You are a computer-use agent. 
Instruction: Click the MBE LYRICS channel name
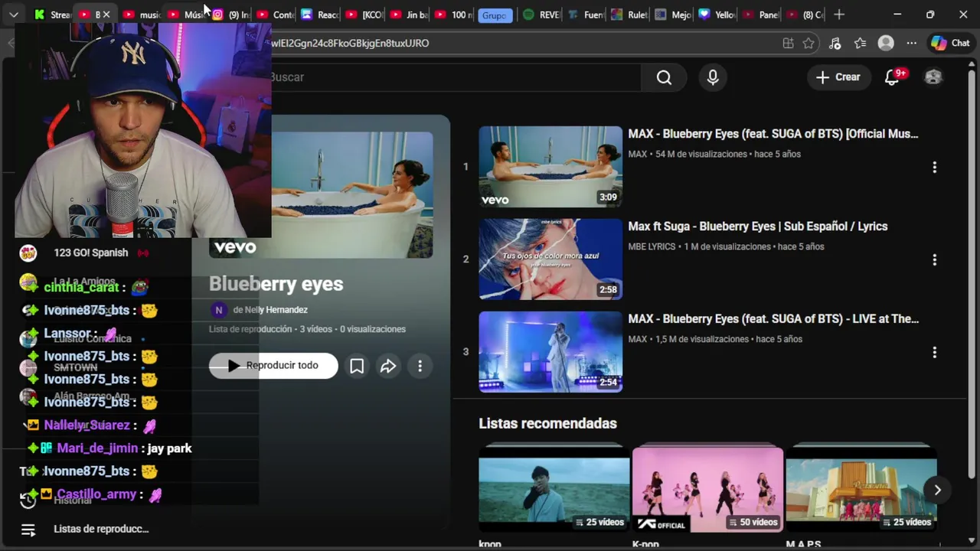click(x=652, y=247)
